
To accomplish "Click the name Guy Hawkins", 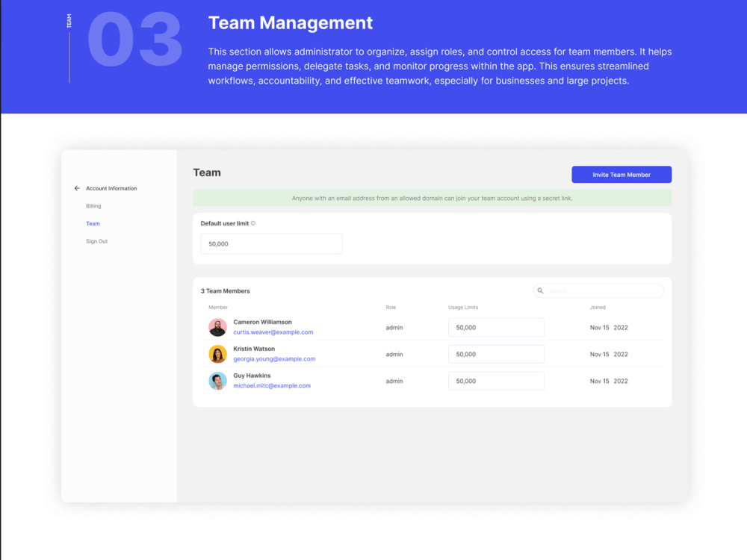I will [252, 376].
